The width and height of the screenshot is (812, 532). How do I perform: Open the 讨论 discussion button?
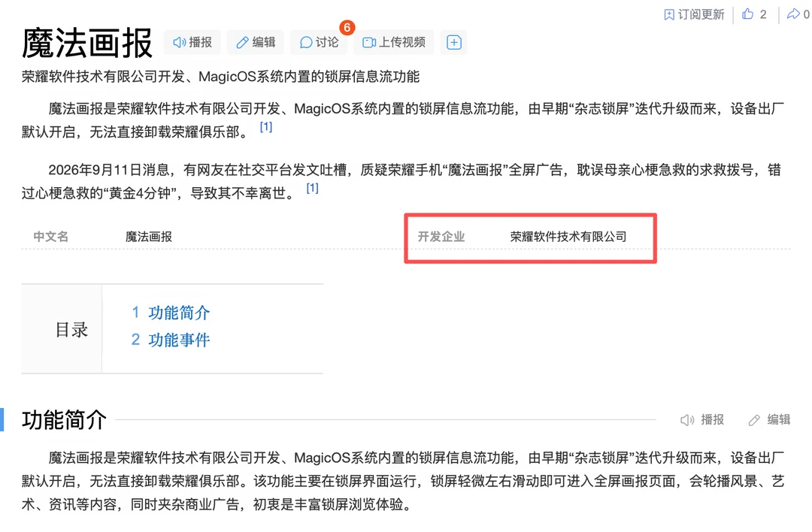click(x=319, y=42)
